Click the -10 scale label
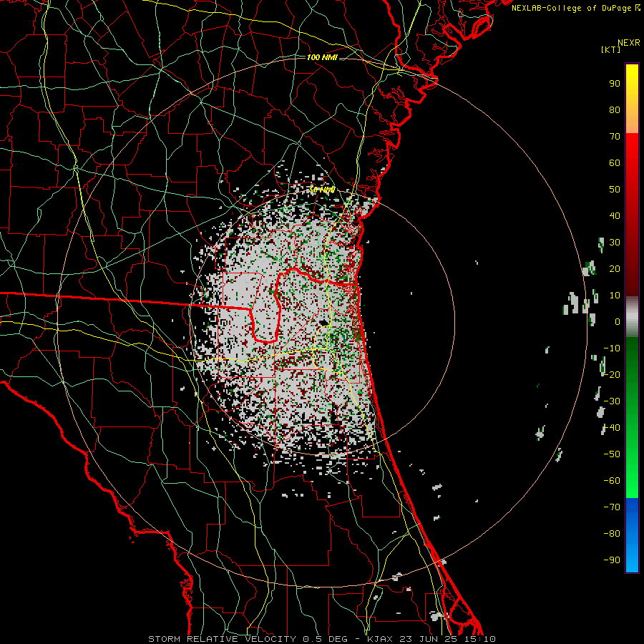This screenshot has width=644, height=644. [612, 348]
